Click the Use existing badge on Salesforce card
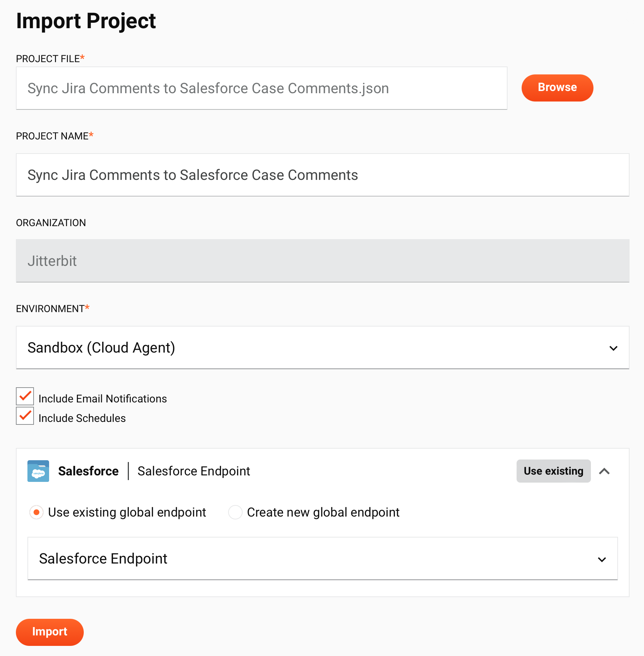Screen dimensions: 644x656 click(553, 471)
